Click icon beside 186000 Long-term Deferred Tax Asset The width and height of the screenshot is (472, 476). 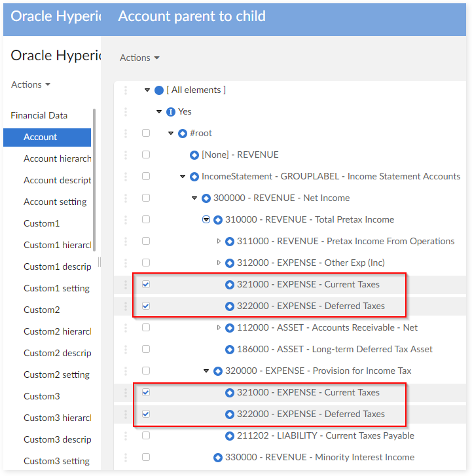tap(230, 350)
